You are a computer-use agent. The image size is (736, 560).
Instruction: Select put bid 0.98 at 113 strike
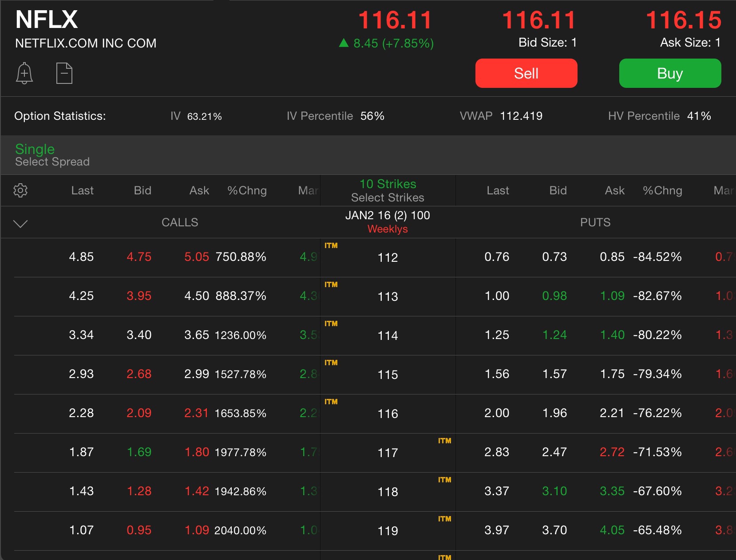(554, 296)
